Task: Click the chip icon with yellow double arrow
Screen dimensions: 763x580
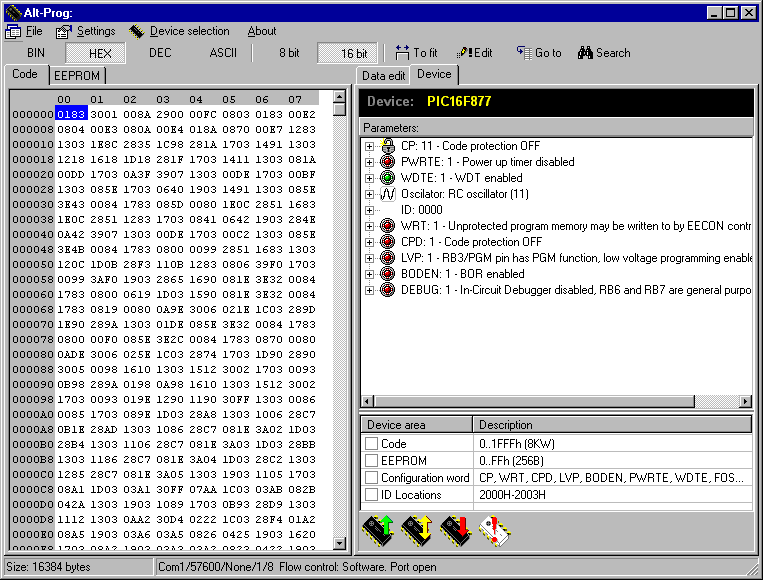Action: pyautogui.click(x=417, y=529)
